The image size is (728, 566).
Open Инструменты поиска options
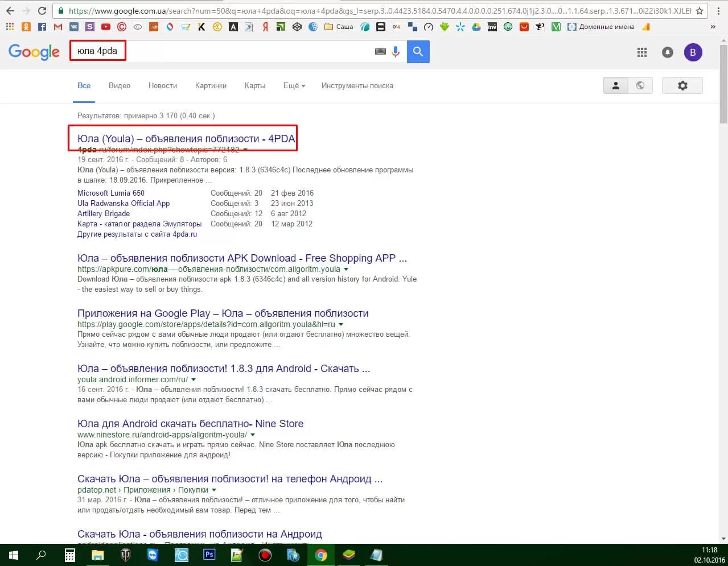click(357, 85)
